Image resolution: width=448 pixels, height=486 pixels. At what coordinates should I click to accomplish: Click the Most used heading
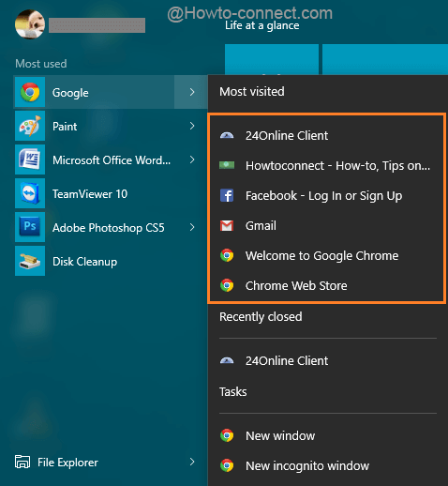coord(41,64)
